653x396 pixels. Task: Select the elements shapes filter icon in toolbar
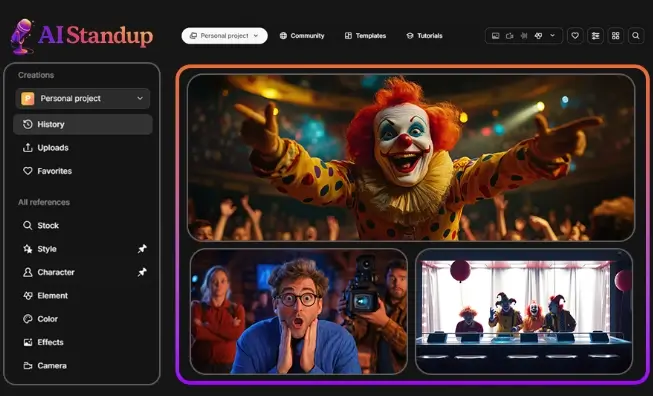click(538, 36)
